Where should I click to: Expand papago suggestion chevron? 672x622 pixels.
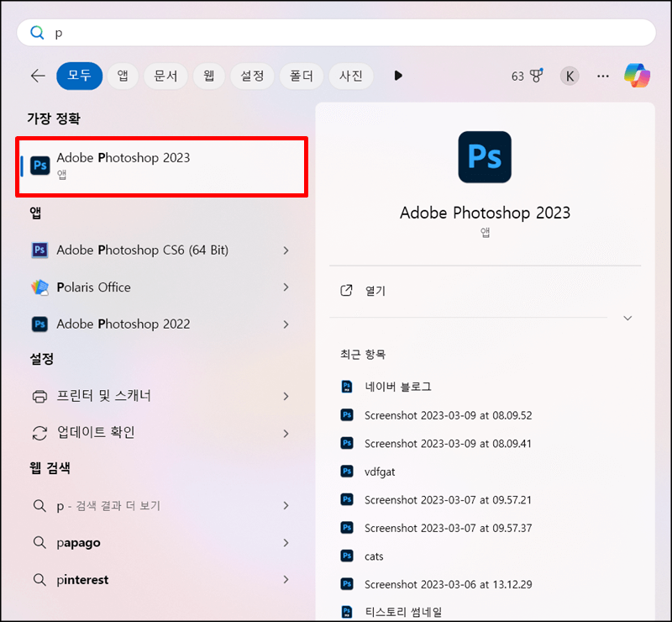coord(286,543)
